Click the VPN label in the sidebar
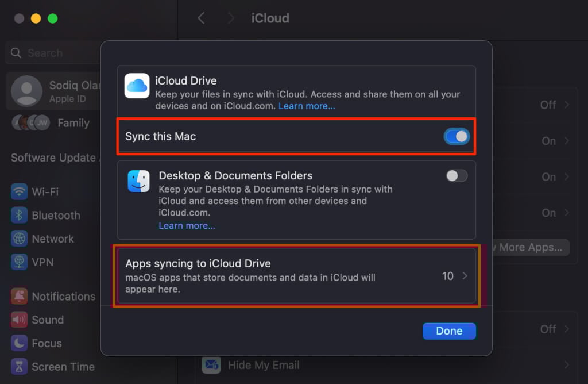Viewport: 588px width, 384px height. 42,262
